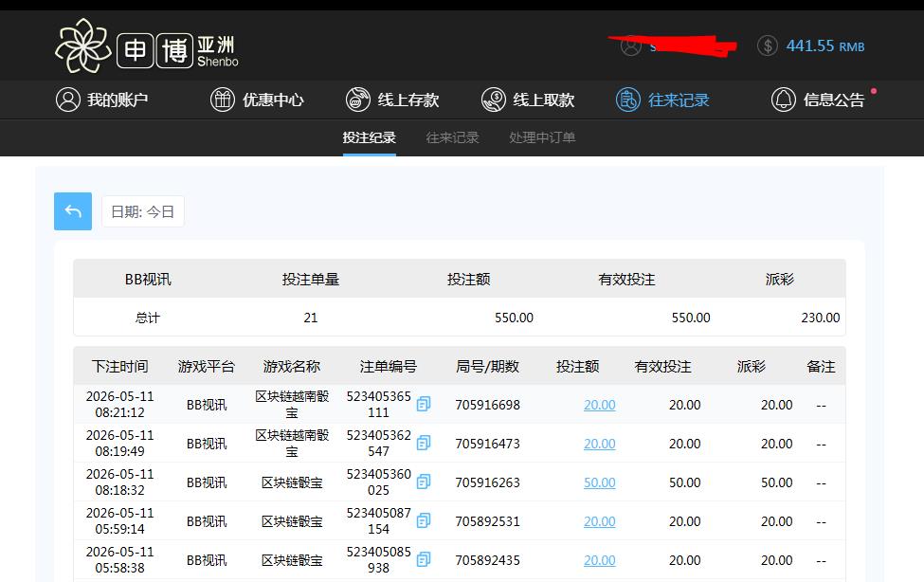Click the total payout 230.00
The image size is (924, 582).
tap(821, 318)
